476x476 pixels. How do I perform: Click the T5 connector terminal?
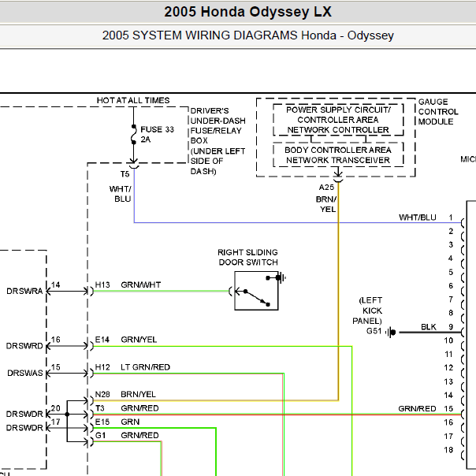tap(134, 166)
